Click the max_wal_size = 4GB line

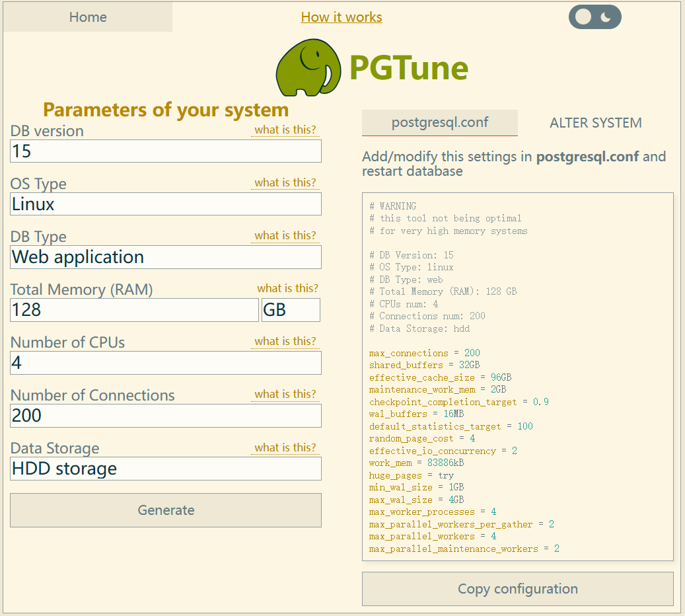[x=416, y=500]
